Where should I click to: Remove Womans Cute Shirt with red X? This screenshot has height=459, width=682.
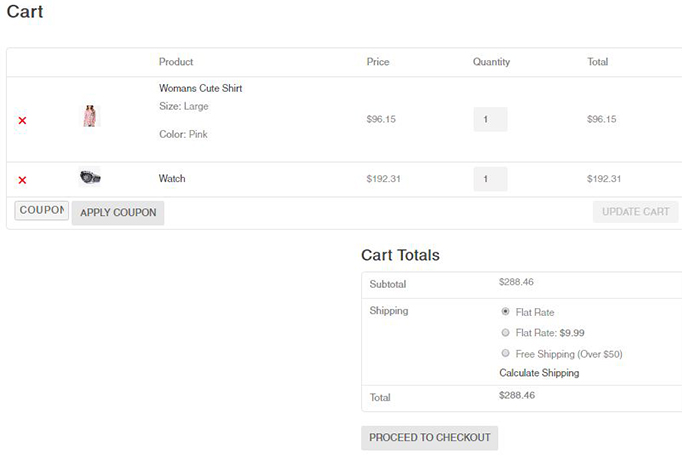point(22,120)
